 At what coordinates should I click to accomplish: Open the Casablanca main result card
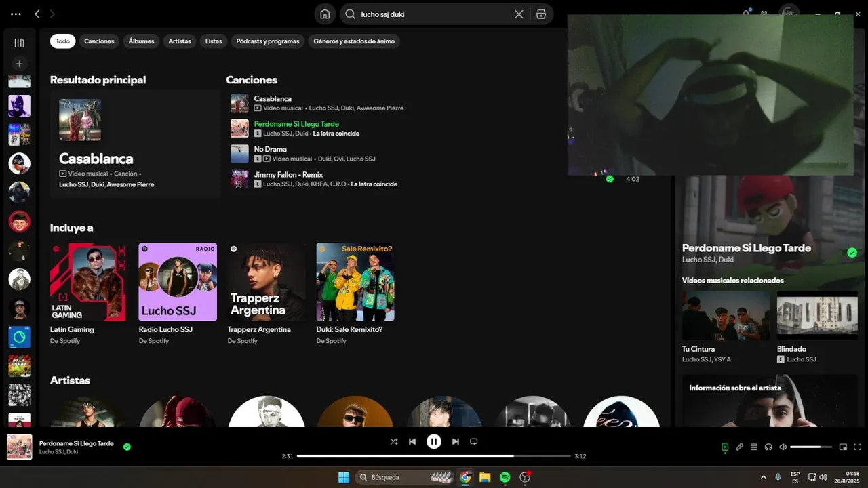[135, 144]
